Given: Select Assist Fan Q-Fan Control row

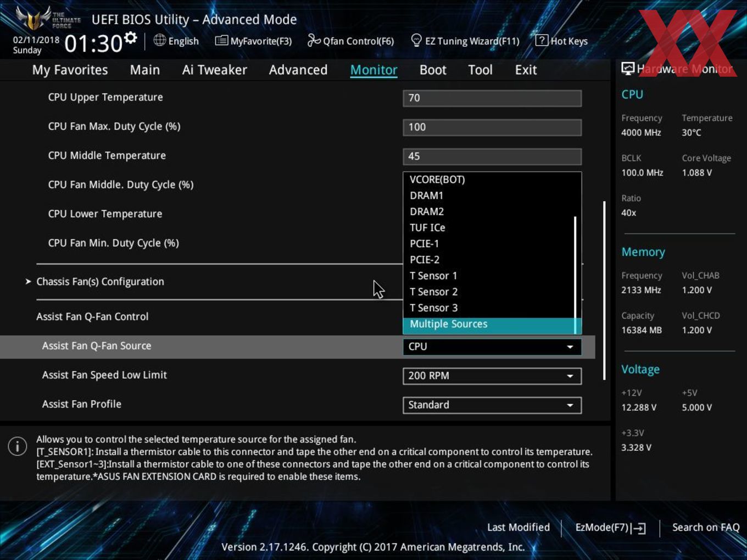Looking at the screenshot, I should pyautogui.click(x=92, y=317).
